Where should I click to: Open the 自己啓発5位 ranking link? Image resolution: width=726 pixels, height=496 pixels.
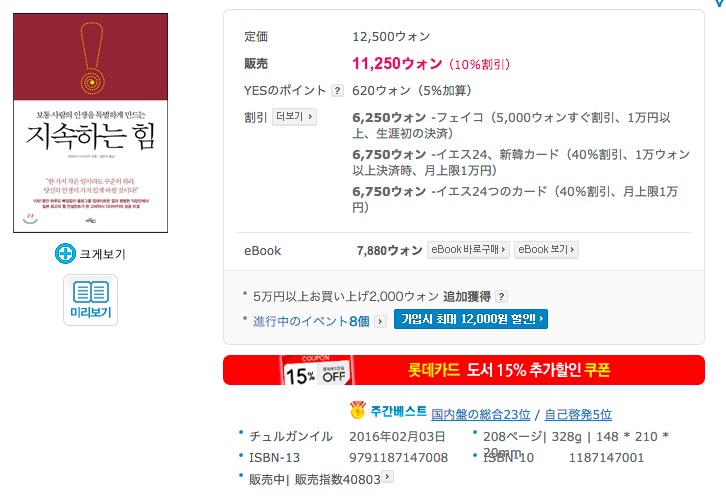578,414
